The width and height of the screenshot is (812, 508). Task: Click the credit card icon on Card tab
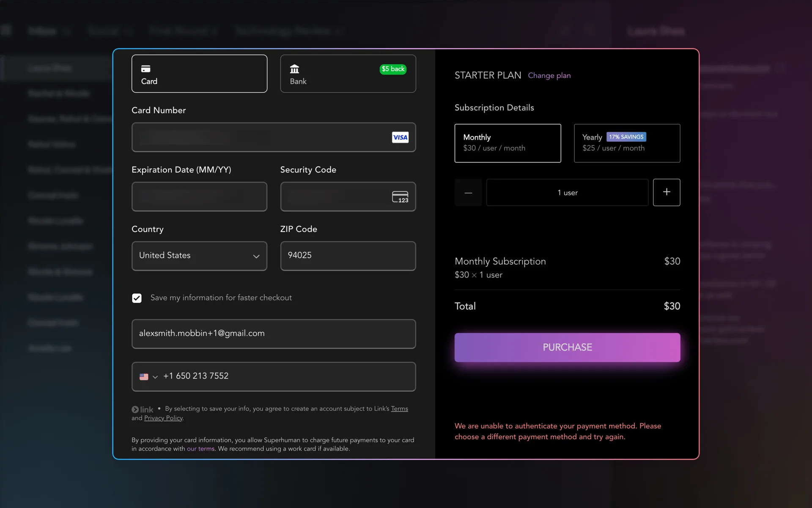[145, 69]
